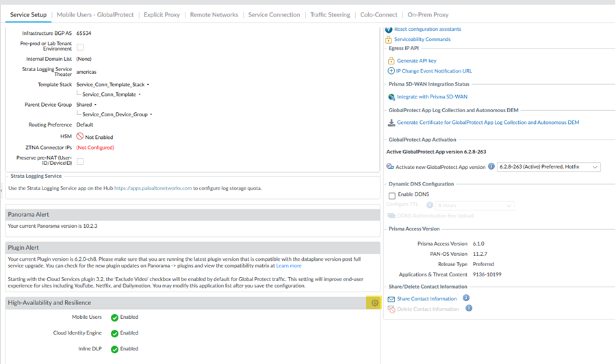Click the HSM Not Enabled prohibited icon
The image size is (616, 364).
pos(80,136)
